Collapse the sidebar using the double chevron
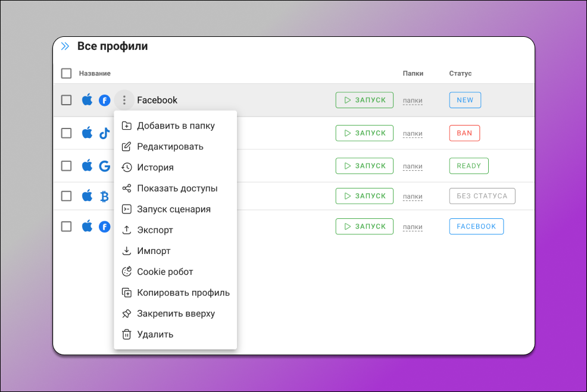This screenshot has width=587, height=392. pos(65,45)
